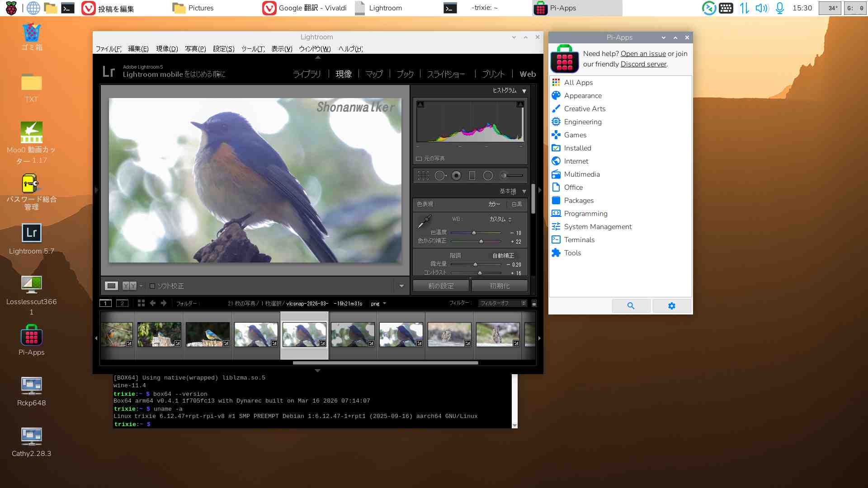Pick the White Balance eyedropper tool
This screenshot has height=488, width=868.
coord(424,221)
